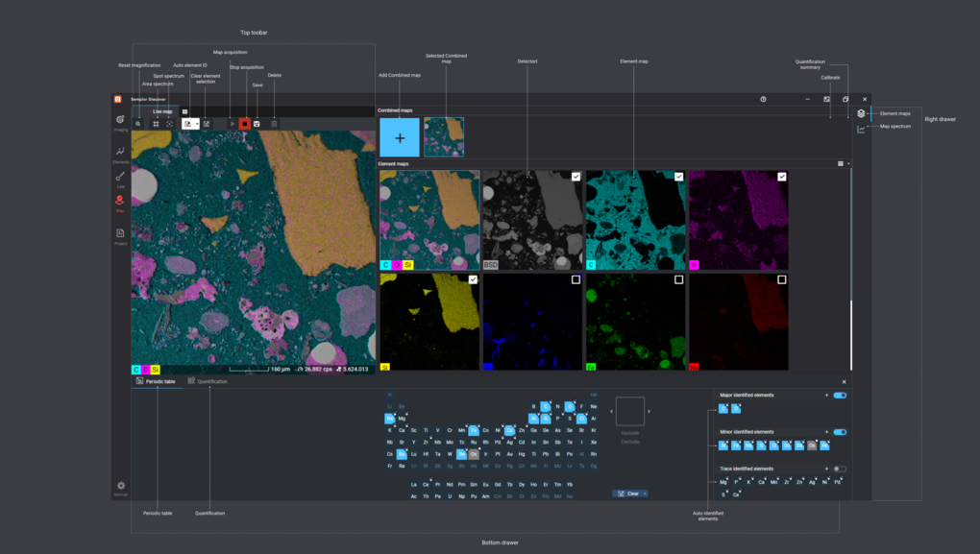Click the Calibrate icon in title bar
The height and width of the screenshot is (554, 980).
click(826, 99)
